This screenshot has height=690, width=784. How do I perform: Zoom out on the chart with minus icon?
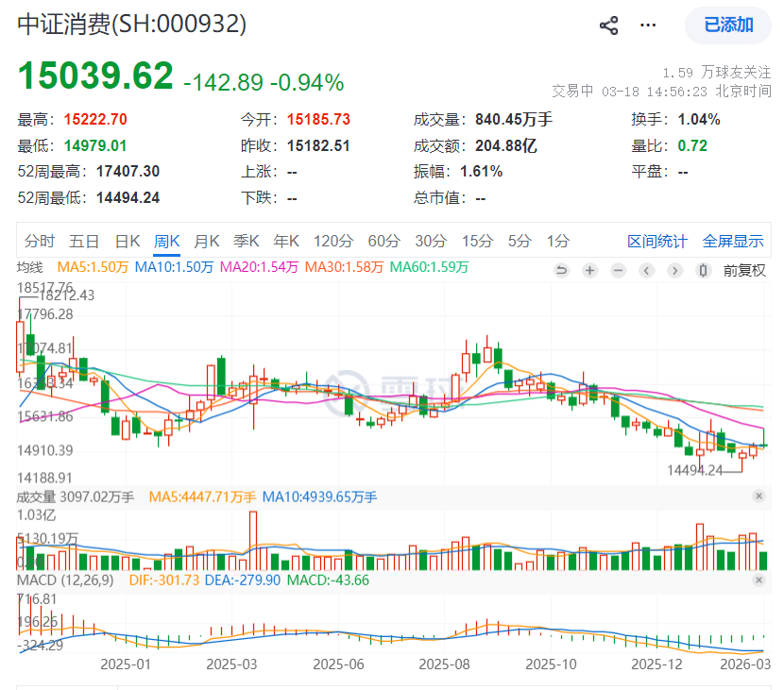(618, 270)
